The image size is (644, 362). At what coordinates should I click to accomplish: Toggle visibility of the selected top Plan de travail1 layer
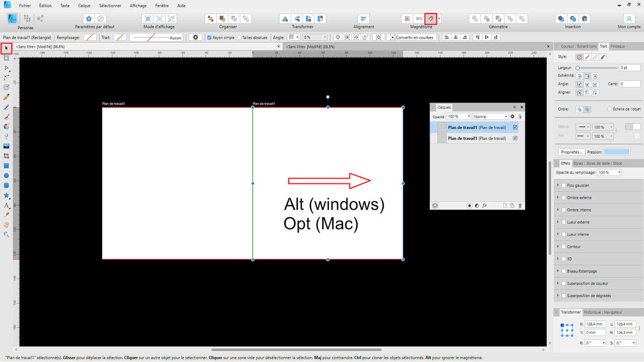(515, 128)
